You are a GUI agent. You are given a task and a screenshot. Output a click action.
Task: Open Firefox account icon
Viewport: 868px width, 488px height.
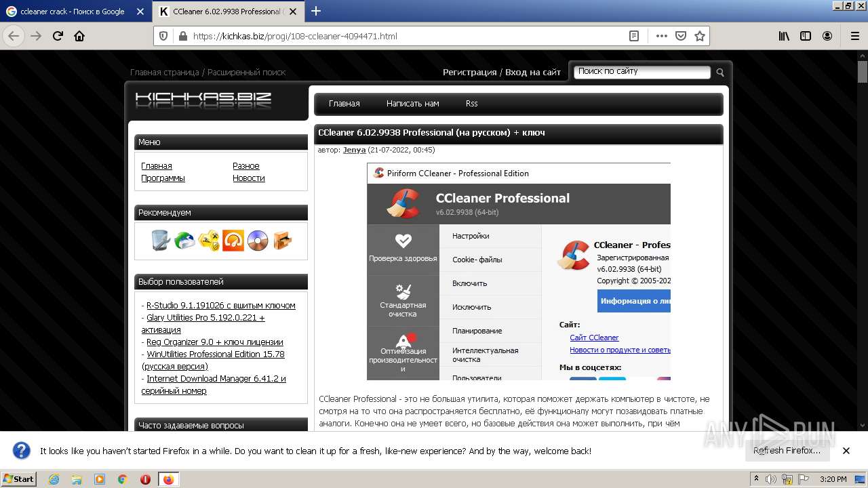coord(827,36)
